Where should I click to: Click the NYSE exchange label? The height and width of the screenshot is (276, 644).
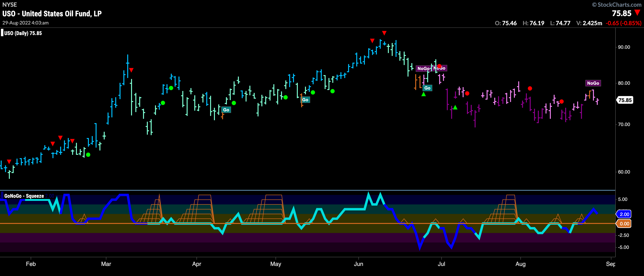point(10,5)
